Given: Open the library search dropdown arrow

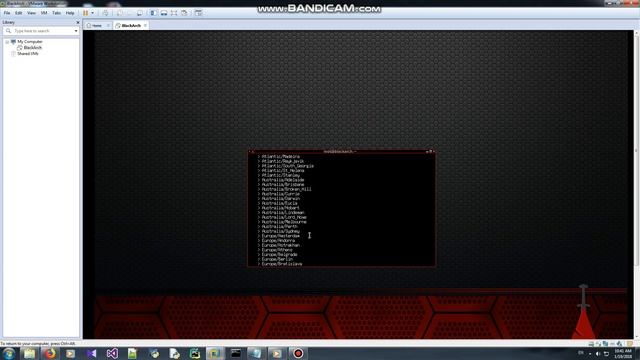Looking at the screenshot, I should click(x=76, y=31).
